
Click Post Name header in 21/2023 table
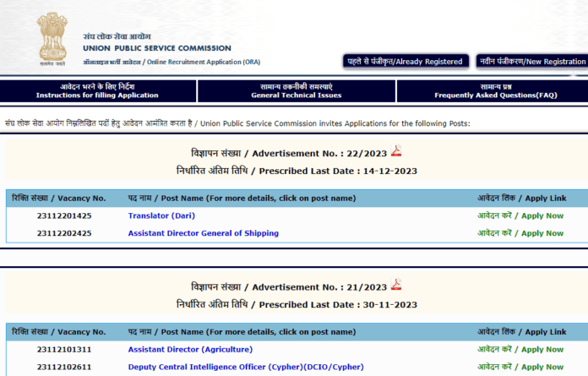(x=242, y=332)
